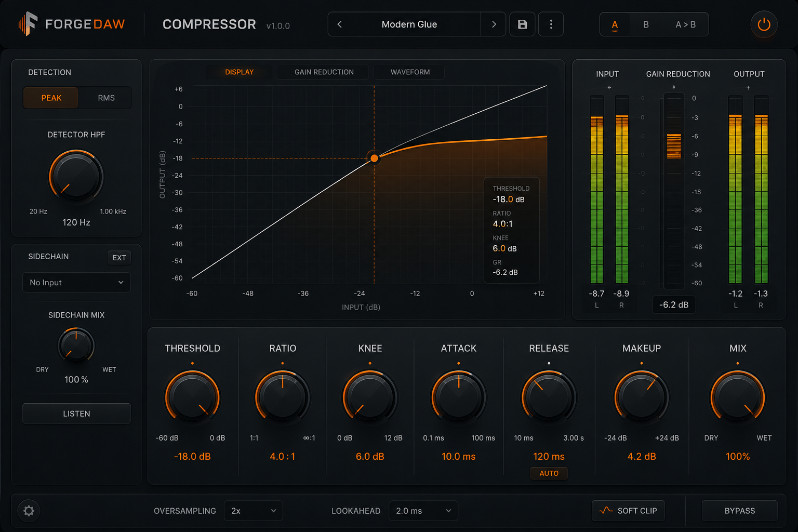
Task: Switch to the GAIN REDUCTION tab
Action: (x=324, y=72)
